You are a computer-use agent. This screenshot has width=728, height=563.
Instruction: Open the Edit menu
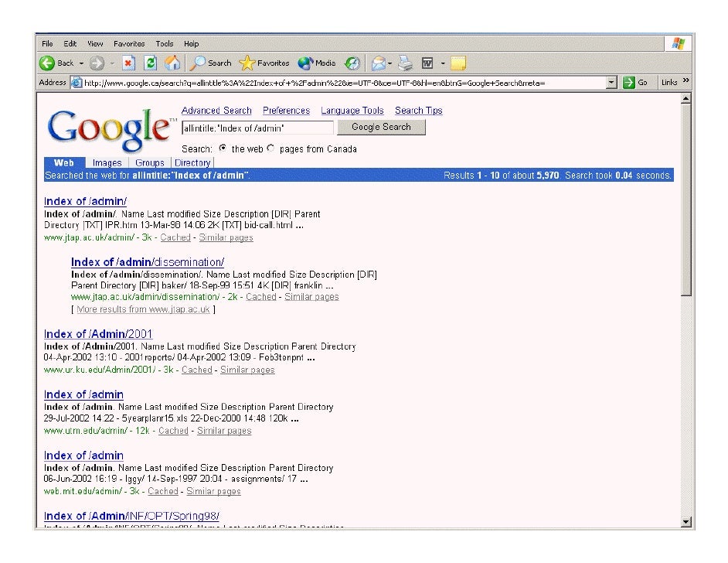pos(70,43)
